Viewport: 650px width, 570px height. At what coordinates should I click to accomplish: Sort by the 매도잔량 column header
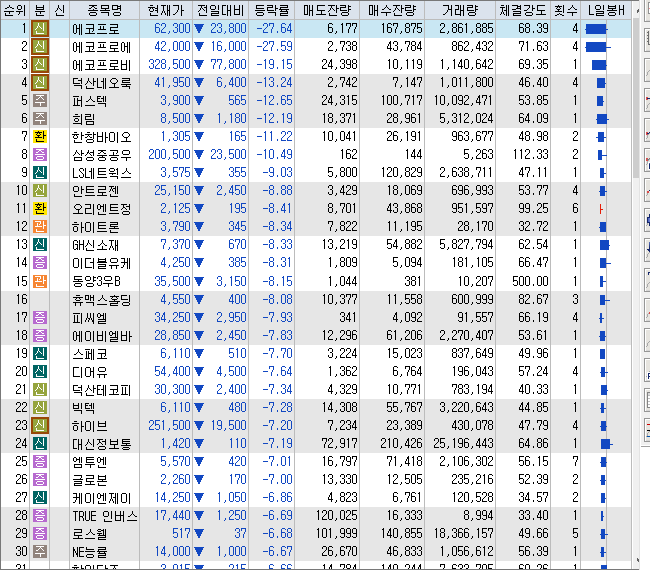coord(327,10)
